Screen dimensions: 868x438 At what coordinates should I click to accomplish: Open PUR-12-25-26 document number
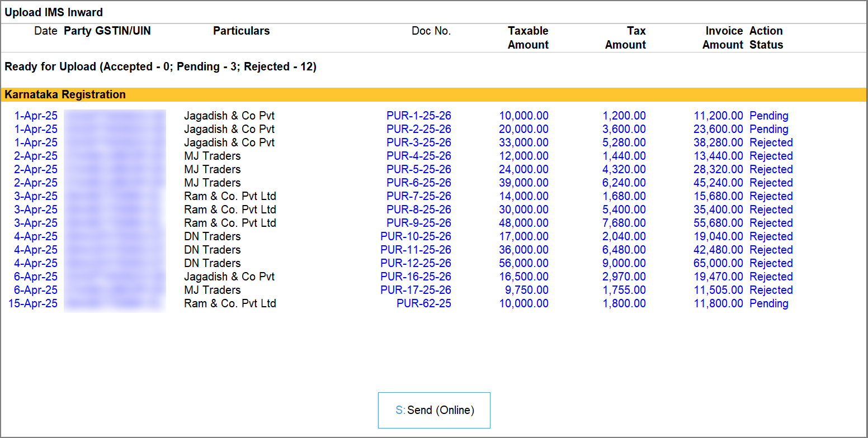[x=416, y=263]
